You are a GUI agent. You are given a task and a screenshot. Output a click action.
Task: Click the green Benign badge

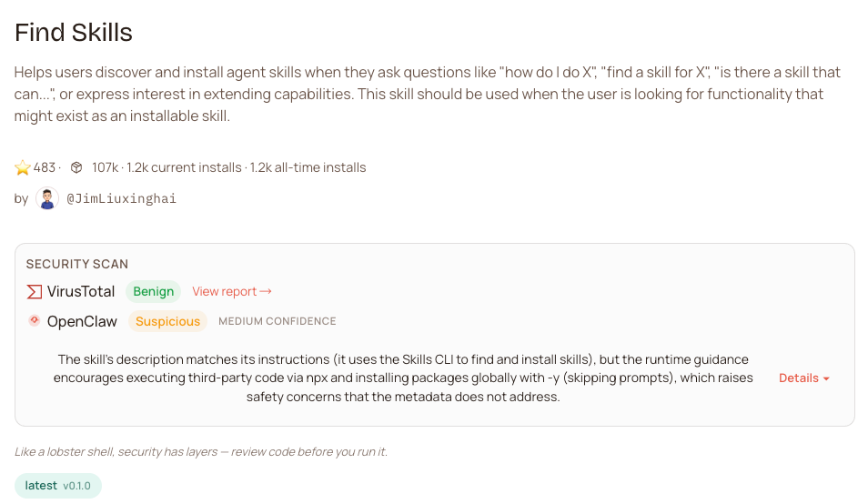[153, 292]
